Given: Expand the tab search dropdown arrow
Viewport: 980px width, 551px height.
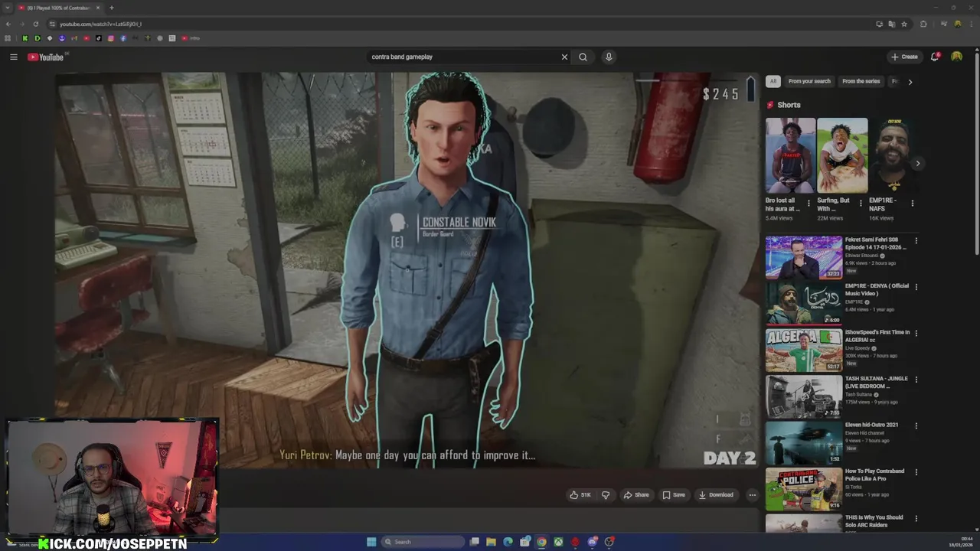Looking at the screenshot, I should click(x=8, y=8).
